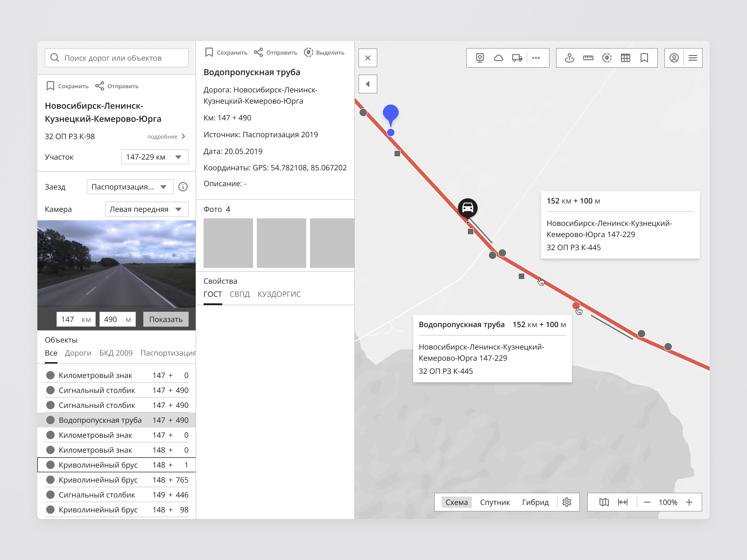Click the blue location pin on map
The image size is (747, 560).
click(391, 114)
